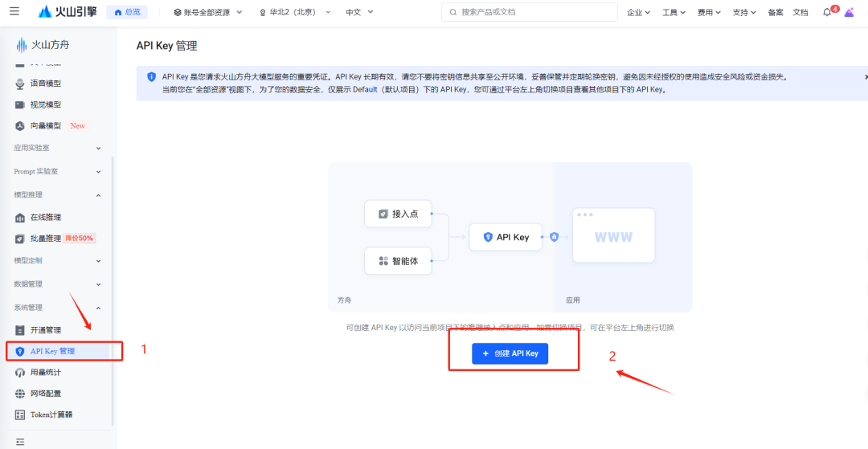
Task: Click the 方舟 label in the diagram
Action: [344, 300]
